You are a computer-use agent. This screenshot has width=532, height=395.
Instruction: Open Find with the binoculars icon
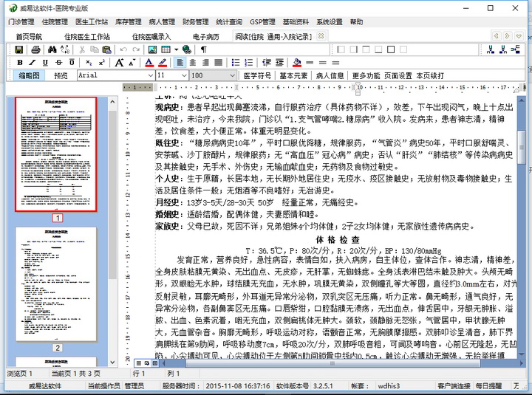52,50
